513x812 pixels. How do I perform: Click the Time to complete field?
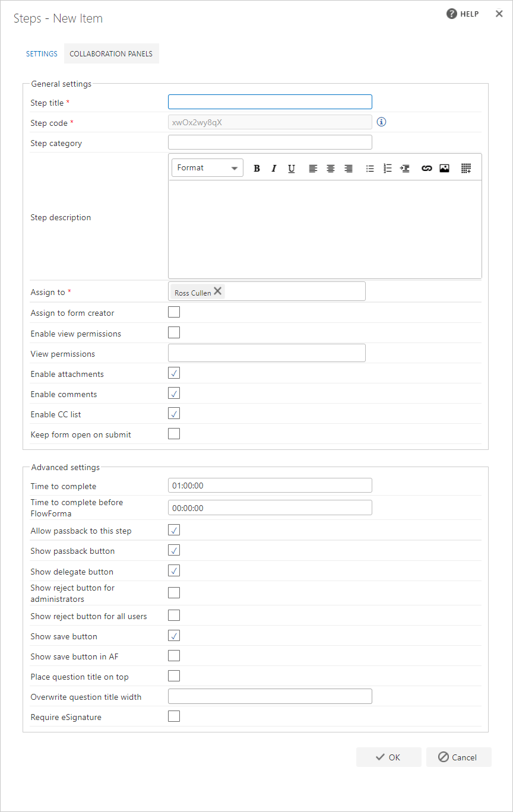[270, 485]
